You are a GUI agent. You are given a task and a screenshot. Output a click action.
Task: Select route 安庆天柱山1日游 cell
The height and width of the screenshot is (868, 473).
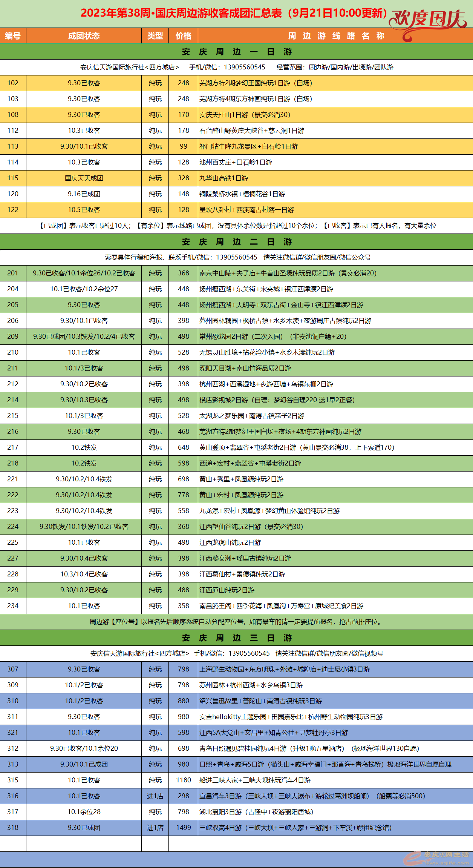(x=245, y=115)
